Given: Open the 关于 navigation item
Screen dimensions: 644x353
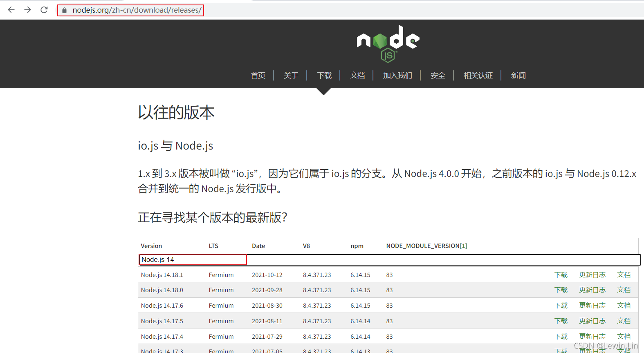Looking at the screenshot, I should 291,76.
